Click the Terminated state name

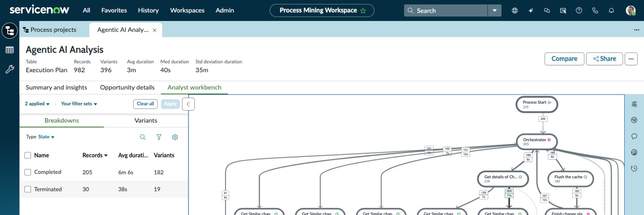click(48, 189)
